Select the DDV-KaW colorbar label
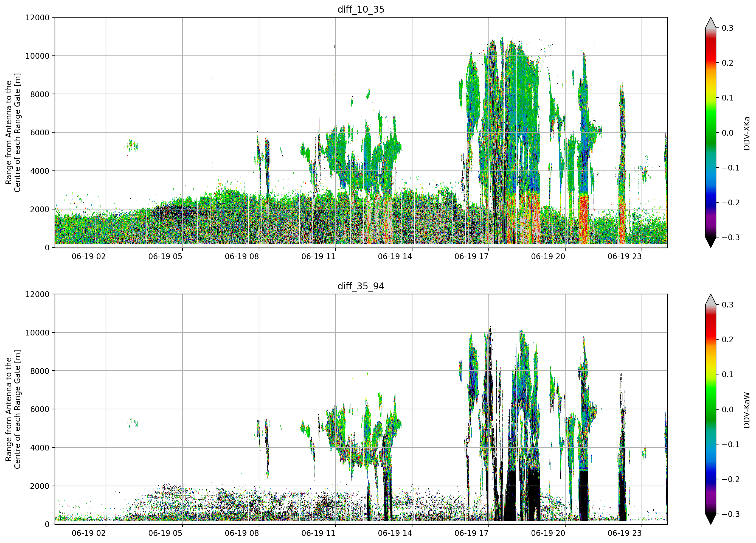This screenshot has width=756, height=543. 746,410
